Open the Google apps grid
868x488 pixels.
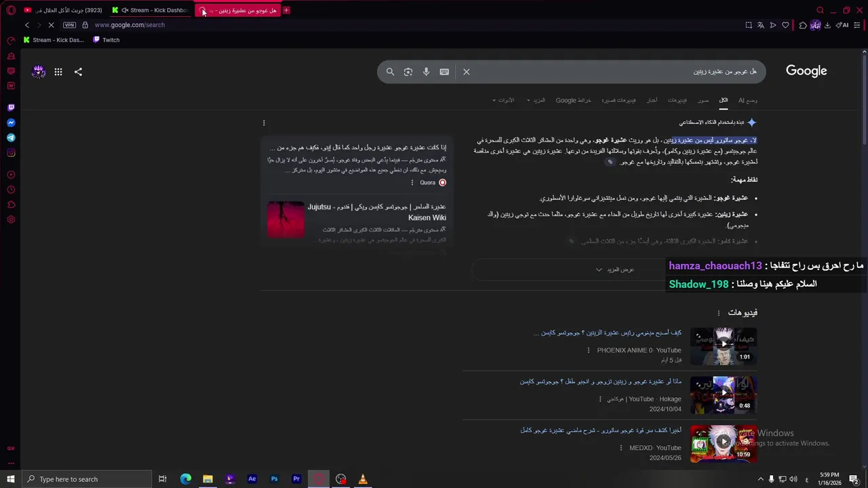point(58,72)
